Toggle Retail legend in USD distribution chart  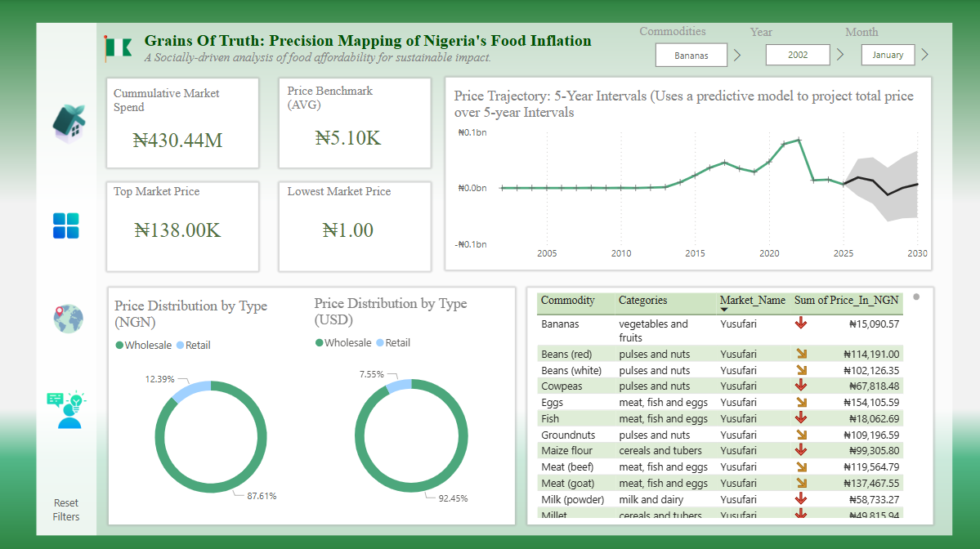pos(393,342)
